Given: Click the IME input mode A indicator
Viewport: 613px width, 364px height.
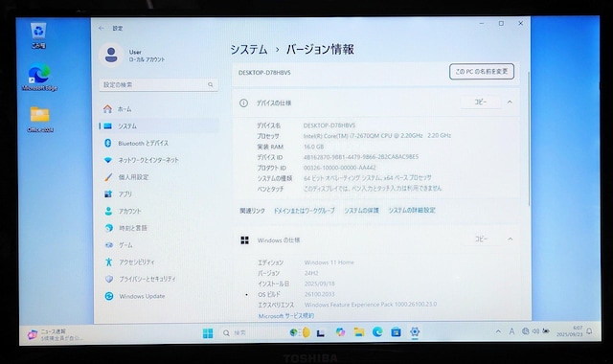Looking at the screenshot, I should coord(511,331).
